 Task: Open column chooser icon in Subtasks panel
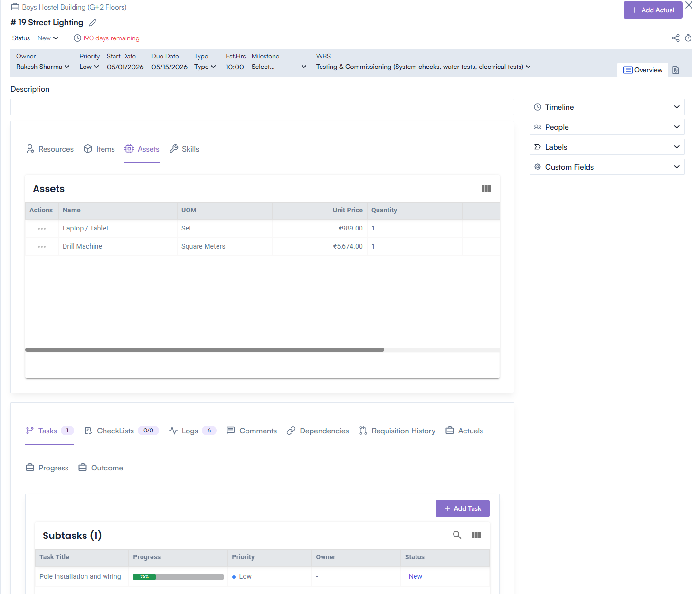pos(476,535)
